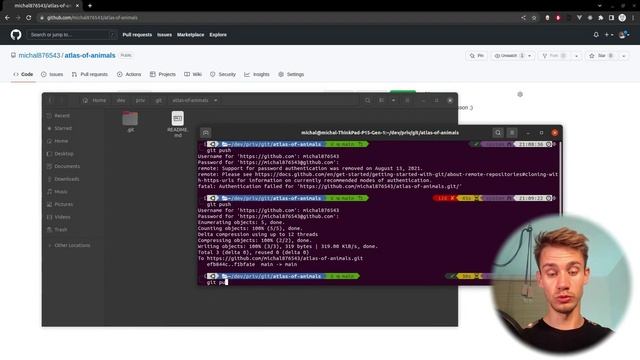
Task: Click priv in the file manager path bar
Action: [140, 100]
